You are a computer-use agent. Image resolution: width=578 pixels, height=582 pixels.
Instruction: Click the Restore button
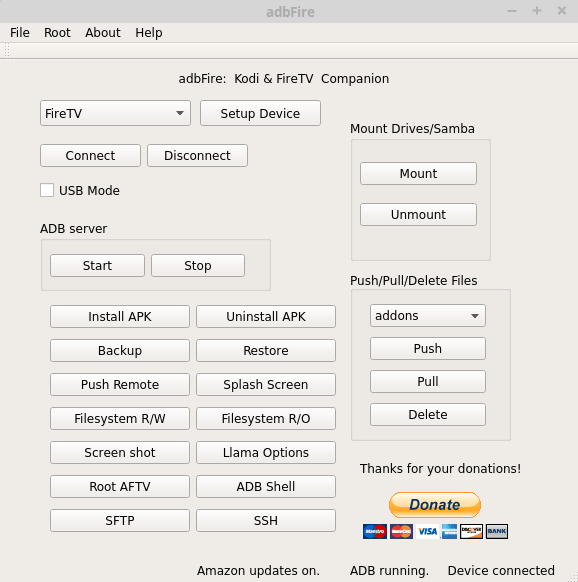point(266,350)
